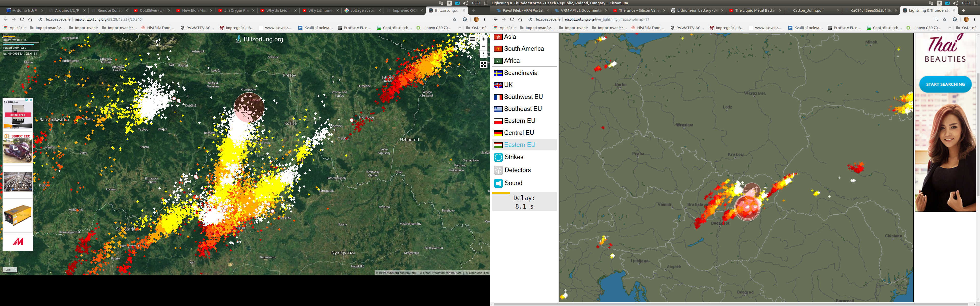Toggle the Sound option

(x=513, y=183)
